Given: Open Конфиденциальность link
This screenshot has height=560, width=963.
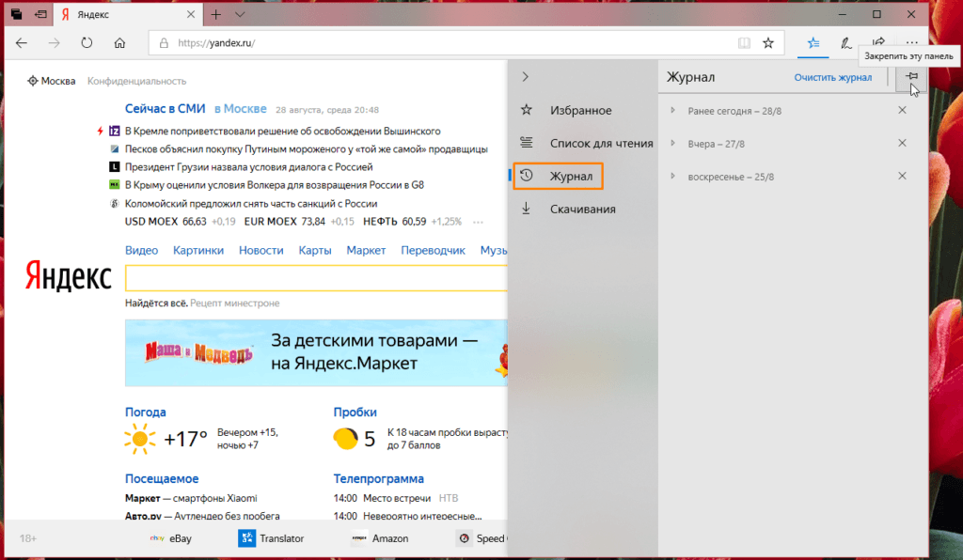Looking at the screenshot, I should pyautogui.click(x=136, y=81).
